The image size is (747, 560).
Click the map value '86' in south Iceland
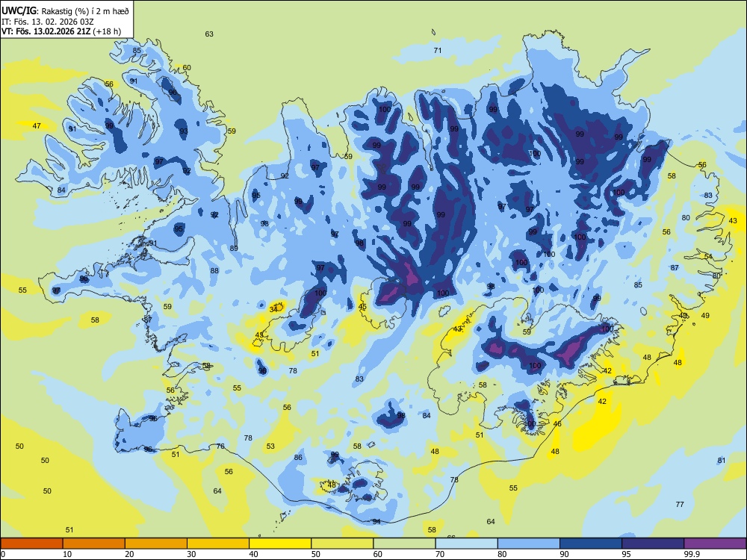pos(298,457)
